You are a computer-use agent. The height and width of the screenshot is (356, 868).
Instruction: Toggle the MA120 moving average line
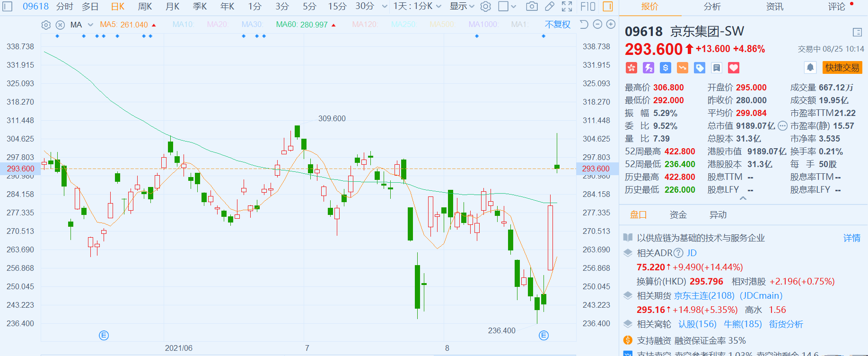365,25
